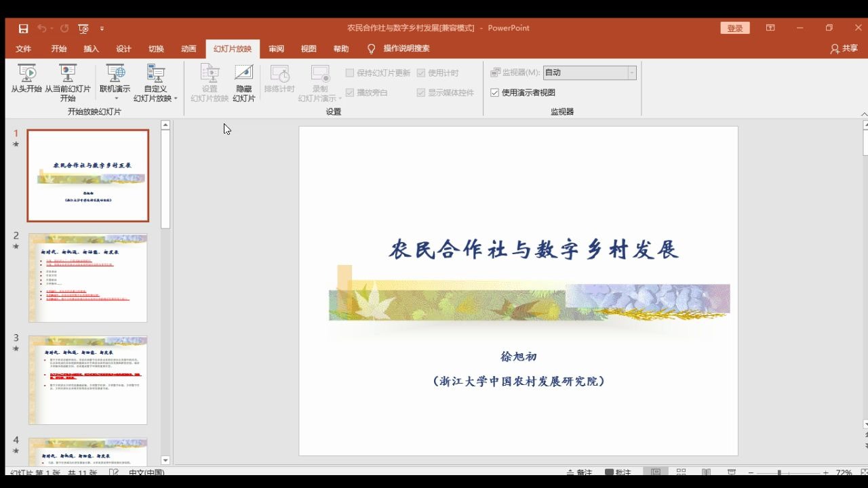Click 从当前幻灯片开始 icon
Screen dimensions: 868x488
[68, 73]
